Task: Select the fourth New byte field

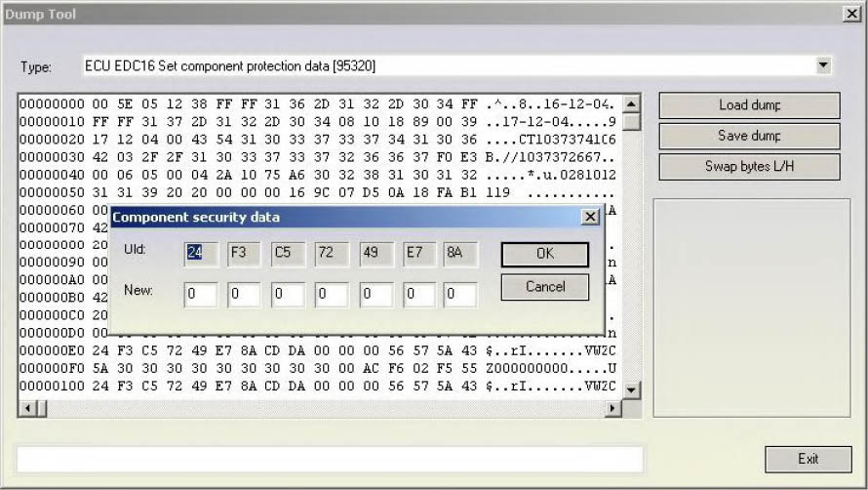Action: pos(332,295)
